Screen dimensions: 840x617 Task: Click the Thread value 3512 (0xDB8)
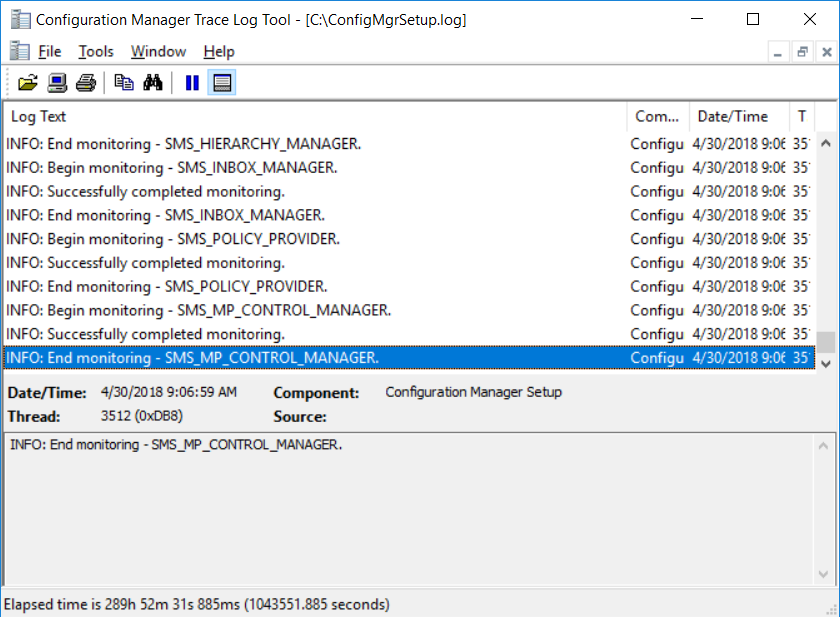[x=141, y=416]
